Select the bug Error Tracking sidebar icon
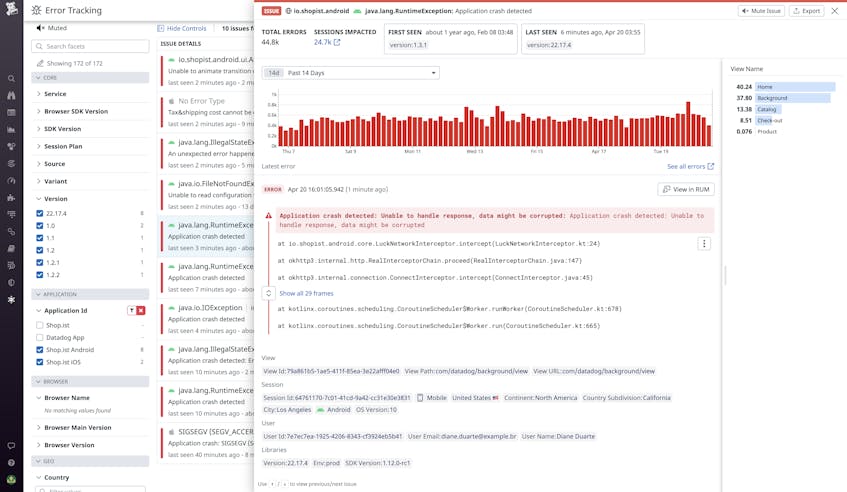 [x=11, y=300]
